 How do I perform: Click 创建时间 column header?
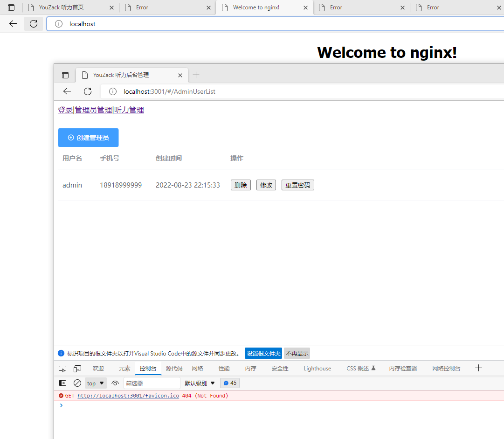[168, 158]
